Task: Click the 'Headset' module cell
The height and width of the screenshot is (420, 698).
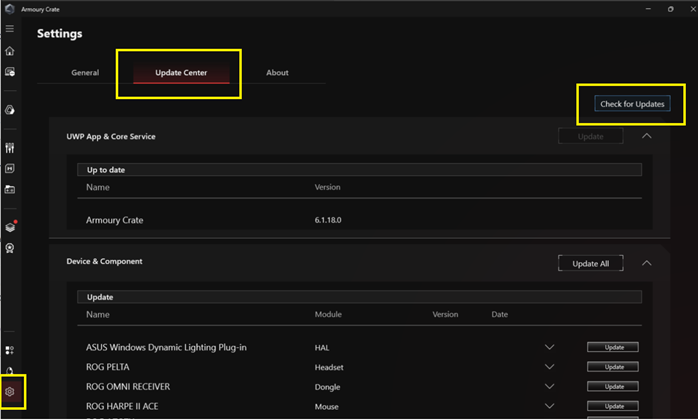Action: point(329,367)
